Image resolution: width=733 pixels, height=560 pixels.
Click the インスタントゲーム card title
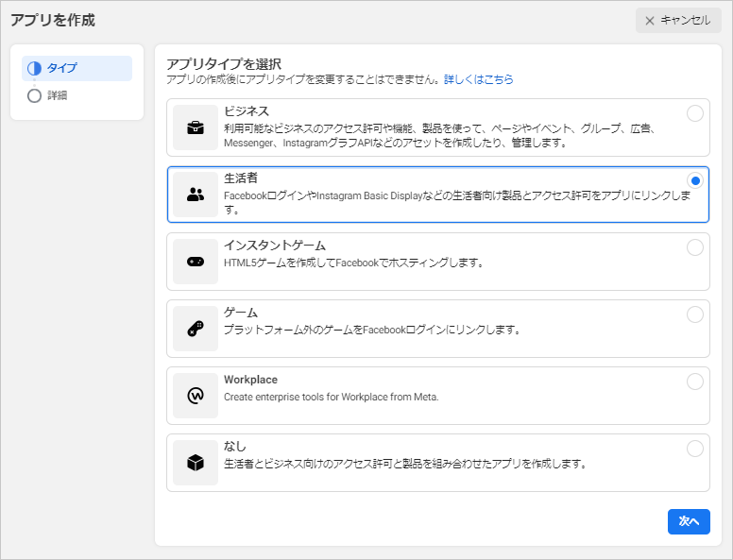click(x=275, y=246)
